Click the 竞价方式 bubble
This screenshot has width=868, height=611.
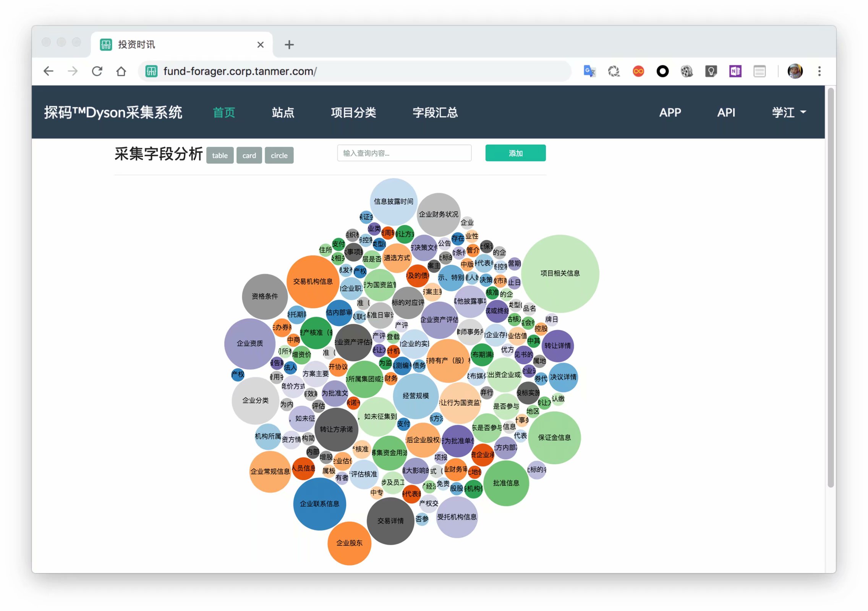point(293,386)
